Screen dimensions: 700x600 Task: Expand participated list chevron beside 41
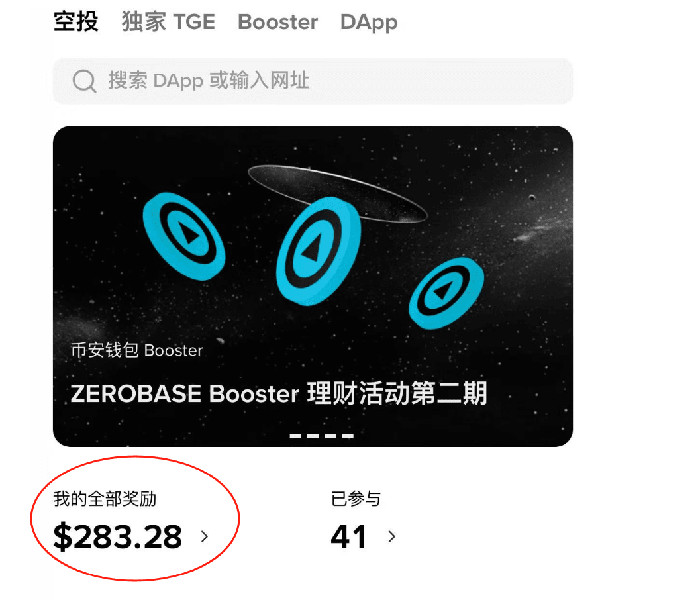391,536
